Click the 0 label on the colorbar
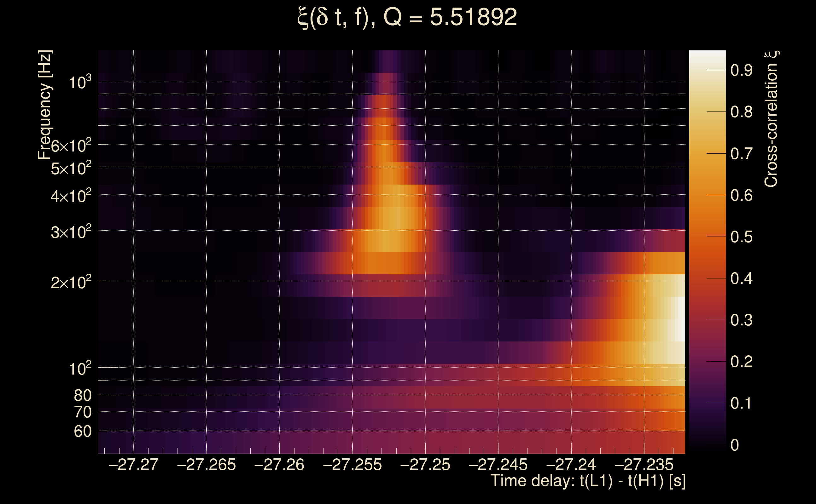 click(735, 445)
